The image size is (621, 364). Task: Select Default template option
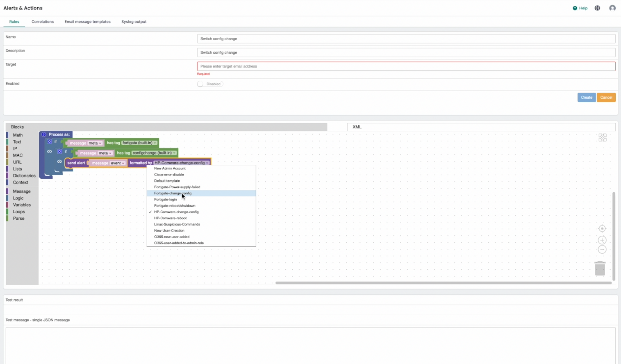tap(201, 181)
